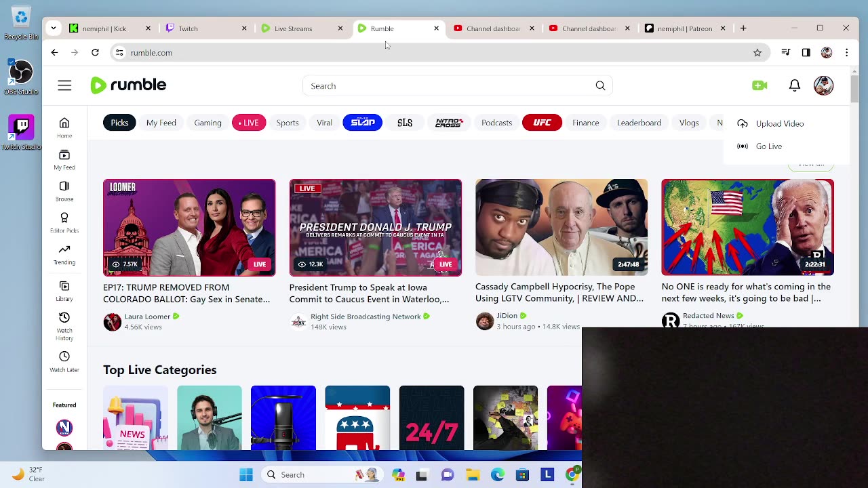Open My Feed in the sidebar
Viewport: 868px width, 488px height.
click(x=64, y=159)
